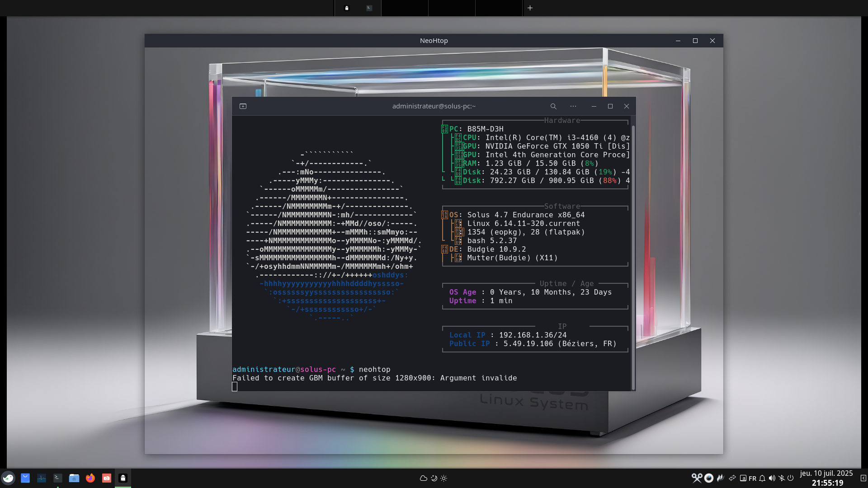The height and width of the screenshot is (488, 868).
Task: Click the PC: B85M-D3H line
Action: [472, 129]
